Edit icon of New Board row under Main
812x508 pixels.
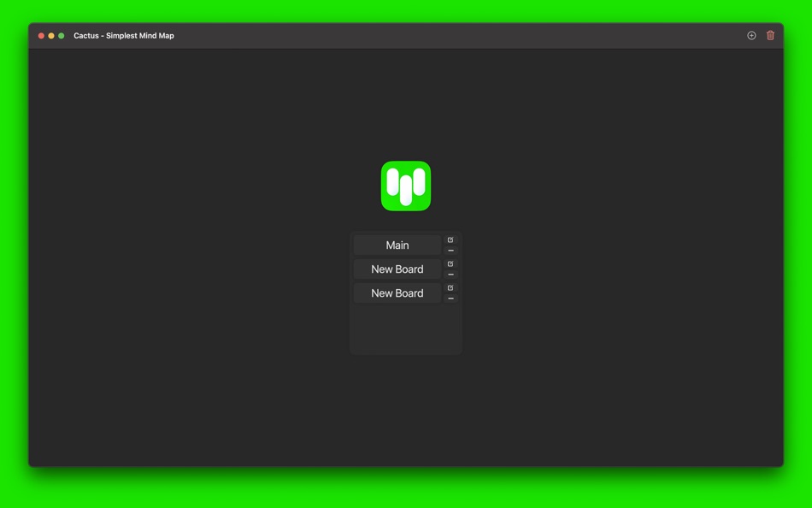(x=450, y=264)
